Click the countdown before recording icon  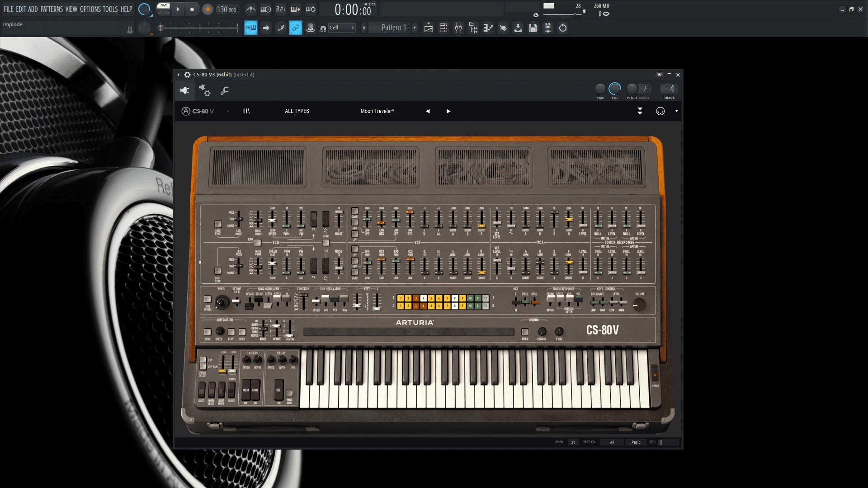pos(281,9)
